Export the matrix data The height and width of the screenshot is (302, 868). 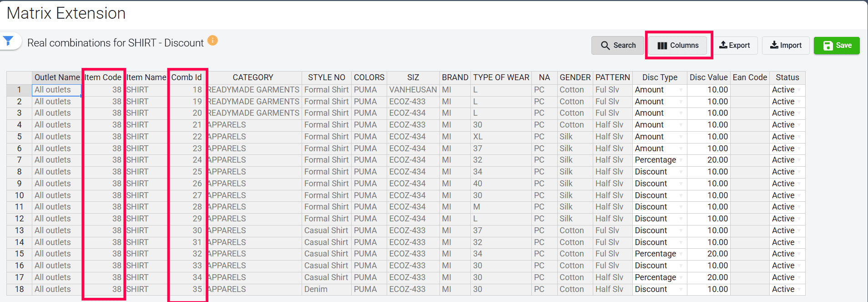click(734, 46)
